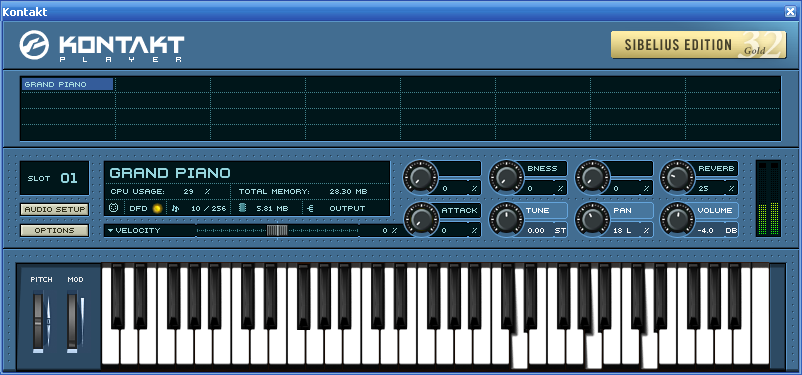The image size is (802, 375).
Task: Open the Audio Setup dialog
Action: pyautogui.click(x=55, y=209)
